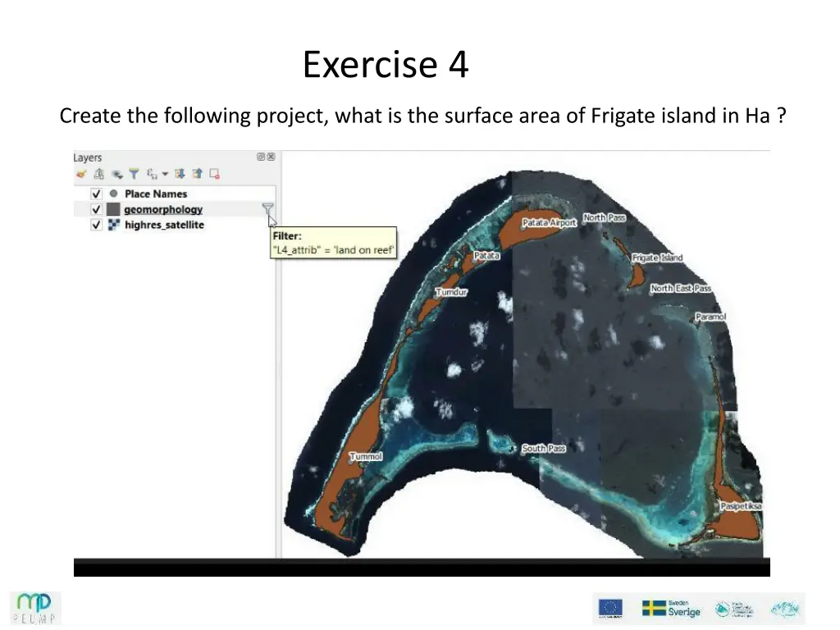Open the dropdown arrow beside expression filter
Viewport: 840px width, 630px height.
[165, 174]
